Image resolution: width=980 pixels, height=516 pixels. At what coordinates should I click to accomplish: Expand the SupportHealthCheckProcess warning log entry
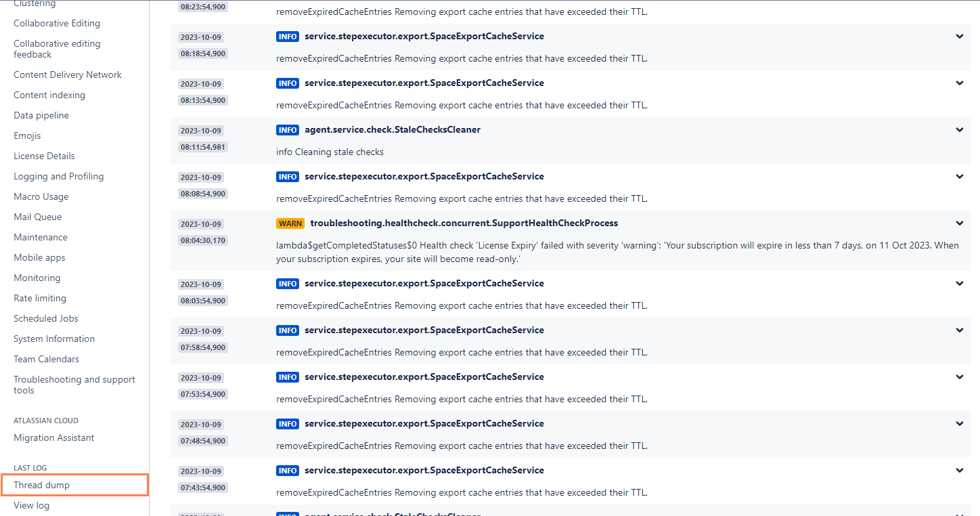(x=959, y=223)
